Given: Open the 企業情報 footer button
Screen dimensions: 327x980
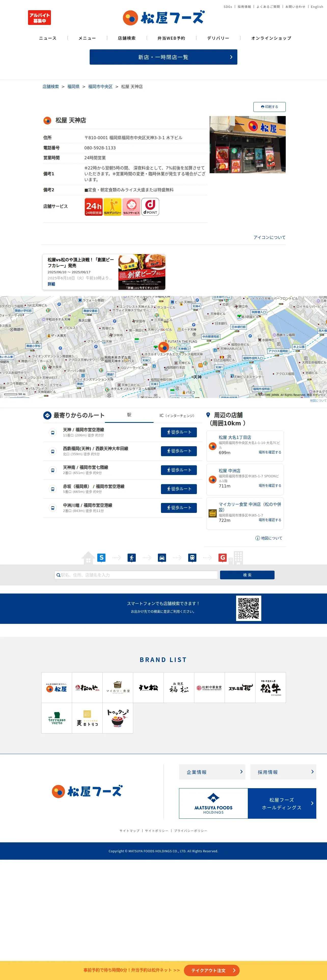Looking at the screenshot, I should [212, 772].
